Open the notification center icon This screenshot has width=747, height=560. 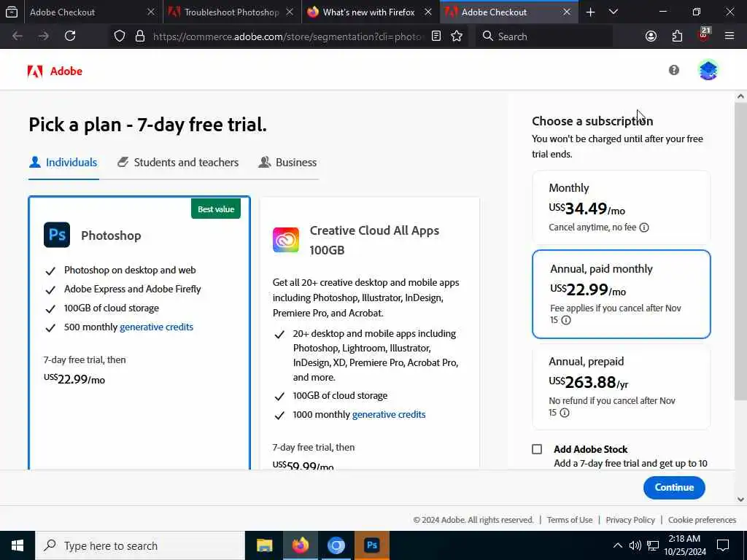click(x=723, y=545)
